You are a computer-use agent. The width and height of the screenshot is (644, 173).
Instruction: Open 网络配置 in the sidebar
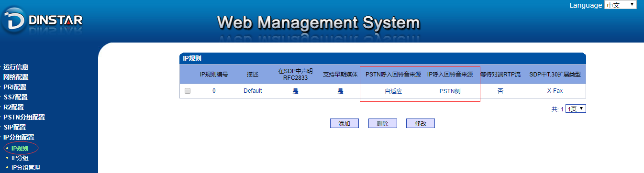pos(16,77)
